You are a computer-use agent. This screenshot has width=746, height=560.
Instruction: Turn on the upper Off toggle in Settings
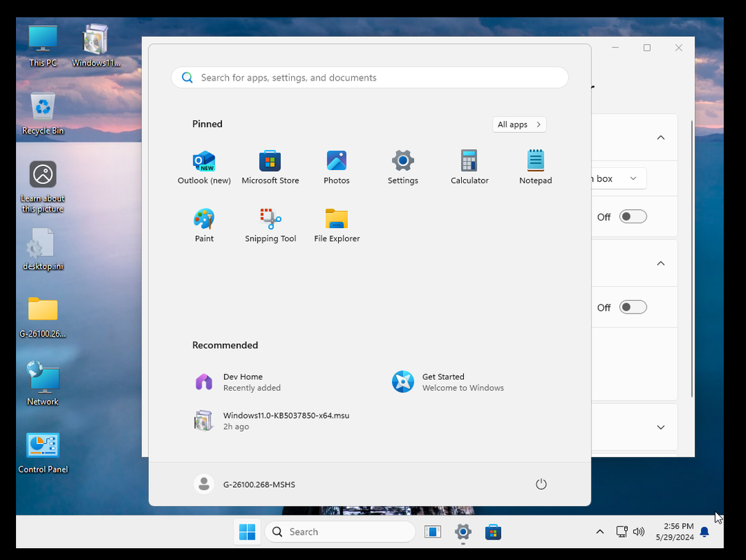(x=633, y=216)
